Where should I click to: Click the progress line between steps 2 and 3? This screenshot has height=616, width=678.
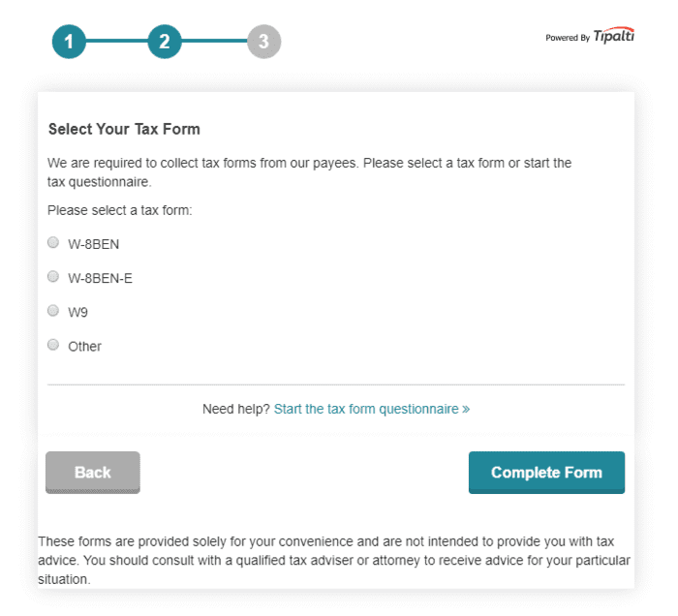[214, 42]
